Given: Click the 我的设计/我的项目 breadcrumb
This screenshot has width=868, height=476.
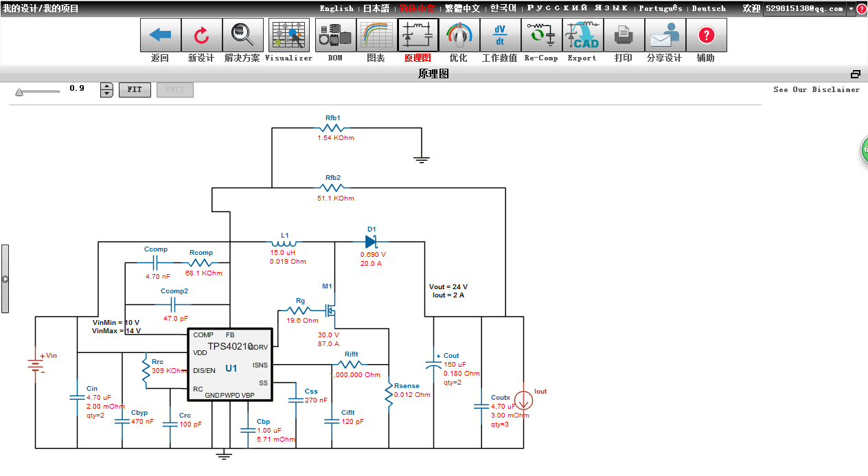Looking at the screenshot, I should coord(41,8).
